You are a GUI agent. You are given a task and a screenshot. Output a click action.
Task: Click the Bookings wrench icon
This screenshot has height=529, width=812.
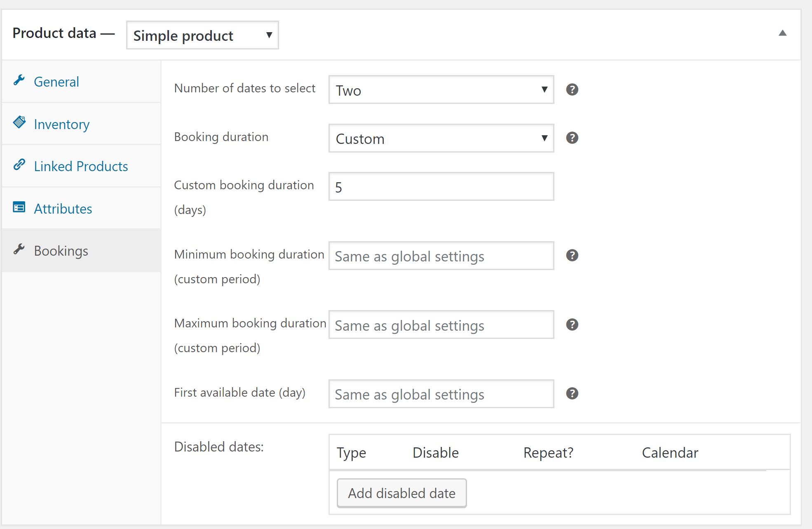pyautogui.click(x=19, y=249)
